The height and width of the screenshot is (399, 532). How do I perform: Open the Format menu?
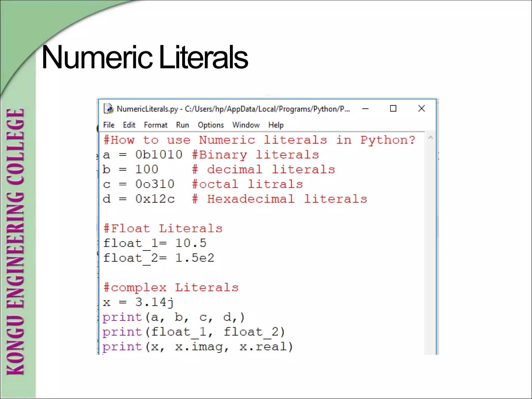[156, 125]
